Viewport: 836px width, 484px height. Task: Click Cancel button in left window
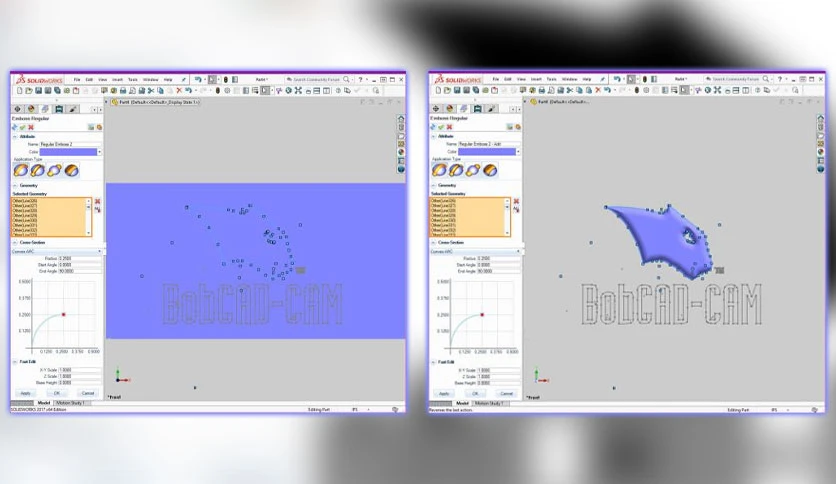pyautogui.click(x=88, y=393)
